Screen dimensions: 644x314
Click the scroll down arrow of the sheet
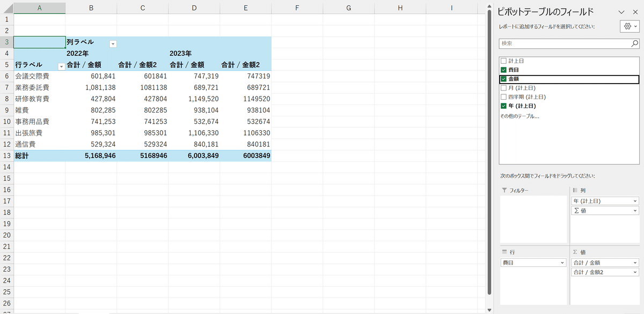488,309
